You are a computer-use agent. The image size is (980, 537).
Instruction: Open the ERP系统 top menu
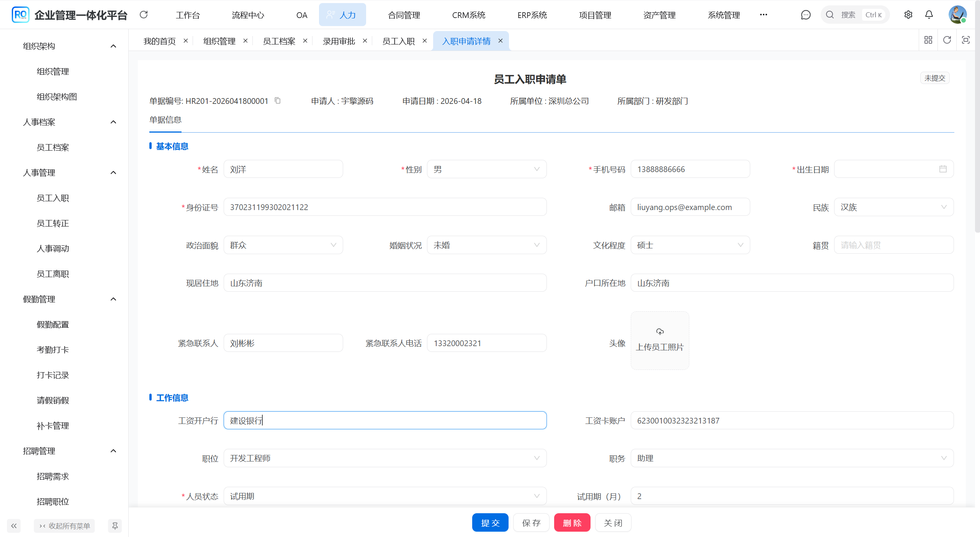click(532, 15)
